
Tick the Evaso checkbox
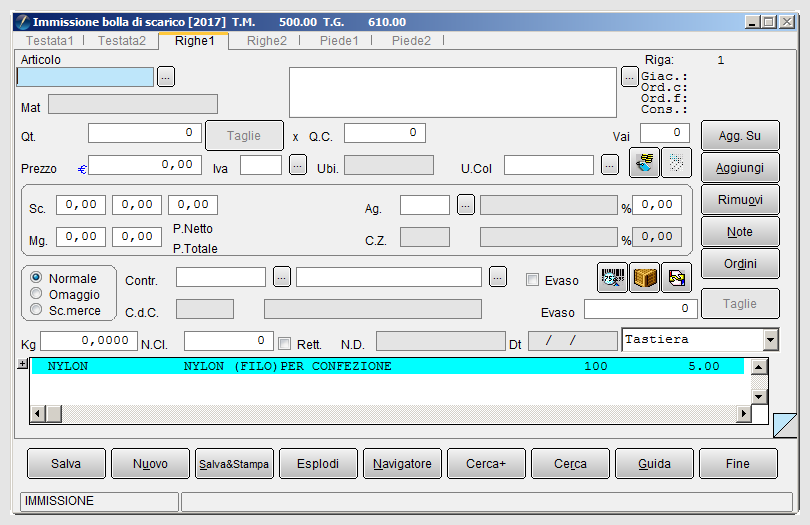pos(532,280)
